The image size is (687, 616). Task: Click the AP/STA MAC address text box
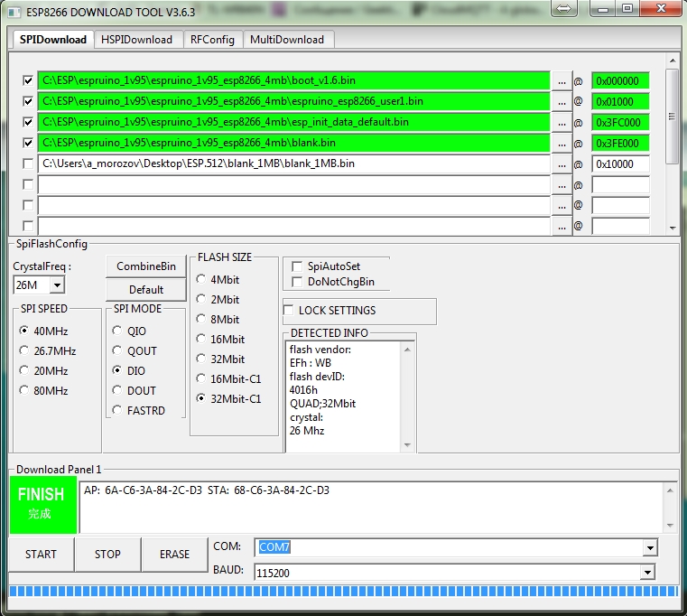372,508
